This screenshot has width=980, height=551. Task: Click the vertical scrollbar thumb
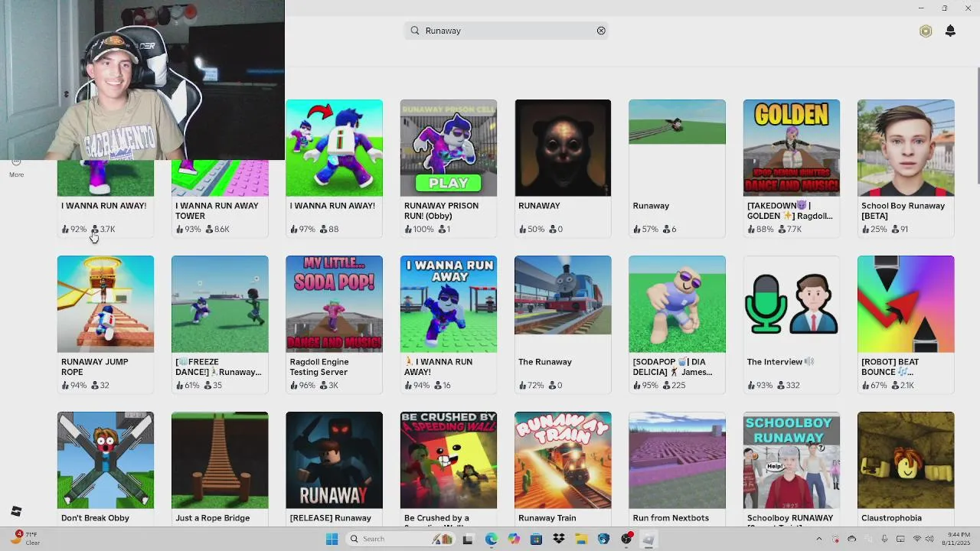point(977,126)
